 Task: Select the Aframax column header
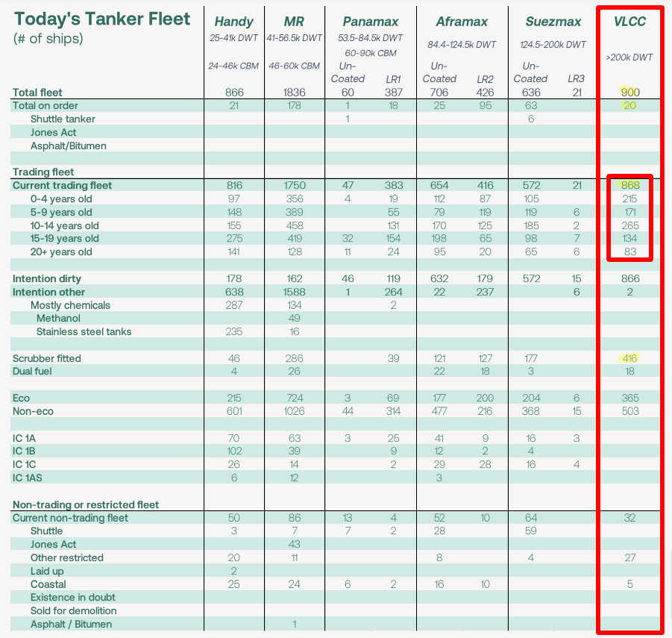[x=462, y=22]
